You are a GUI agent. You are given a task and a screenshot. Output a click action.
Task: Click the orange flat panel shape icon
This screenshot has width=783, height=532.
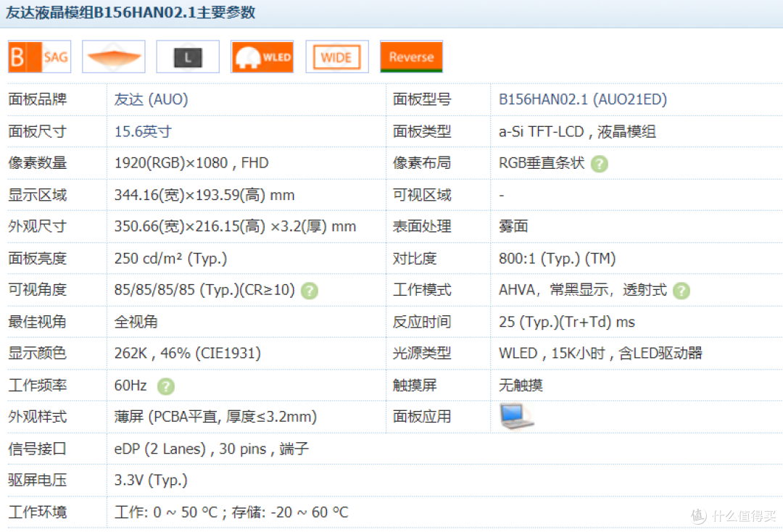click(x=114, y=57)
